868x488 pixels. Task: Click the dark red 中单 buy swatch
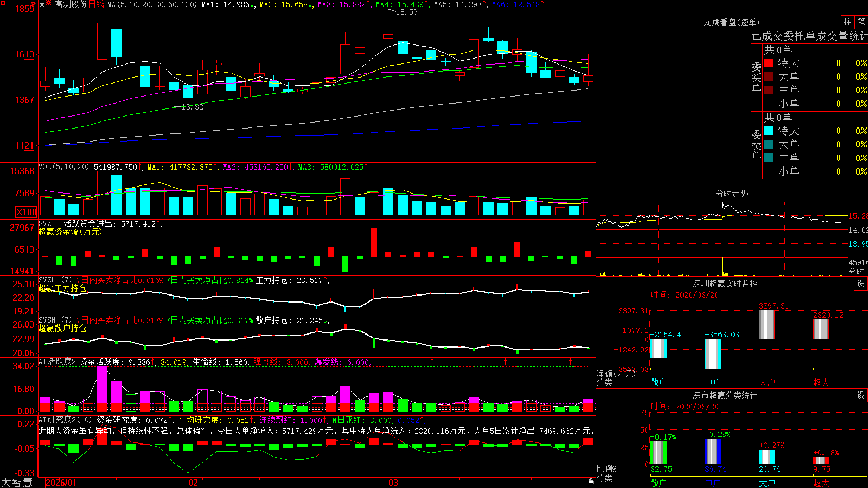768,90
